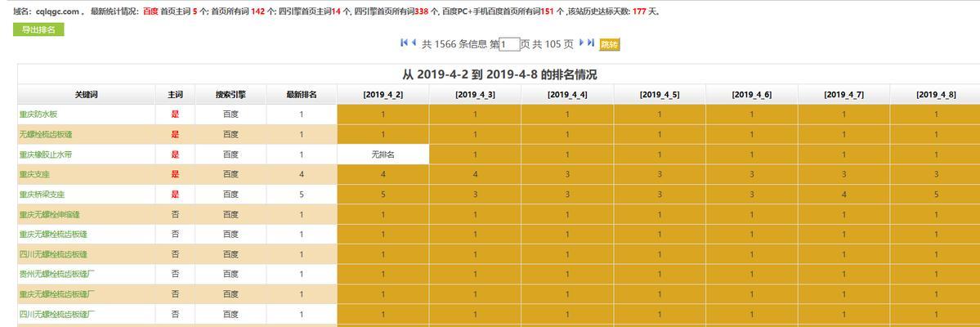Viewport: 980px width, 327px height.
Task: Click 百度 in the 重庆支座 row
Action: coord(230,174)
